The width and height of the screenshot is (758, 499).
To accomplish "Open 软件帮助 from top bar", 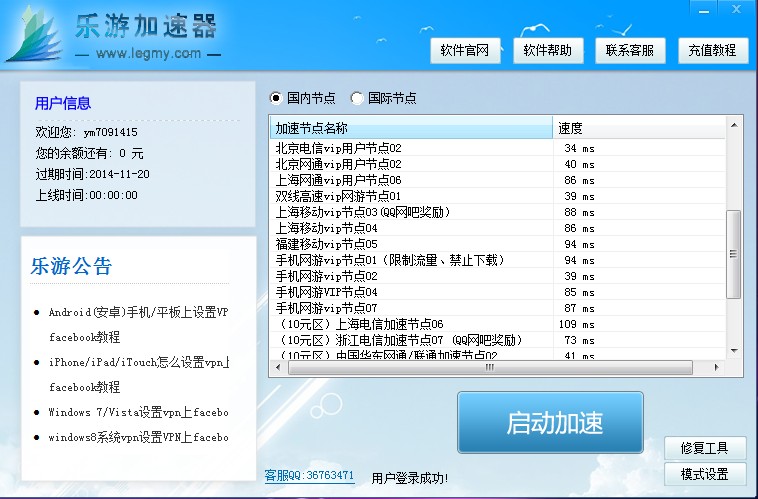I will [x=548, y=50].
